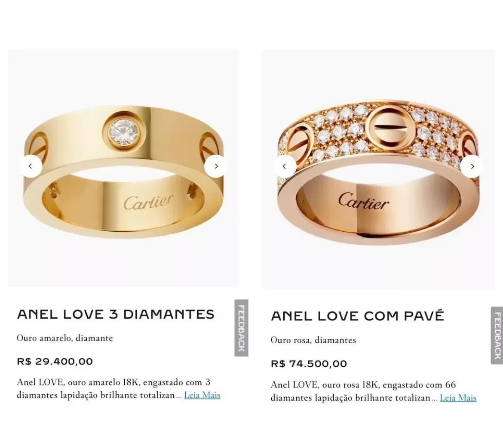Open Feedback tab beside 3 Diamantes ring
The height and width of the screenshot is (448, 503).
pyautogui.click(x=241, y=328)
